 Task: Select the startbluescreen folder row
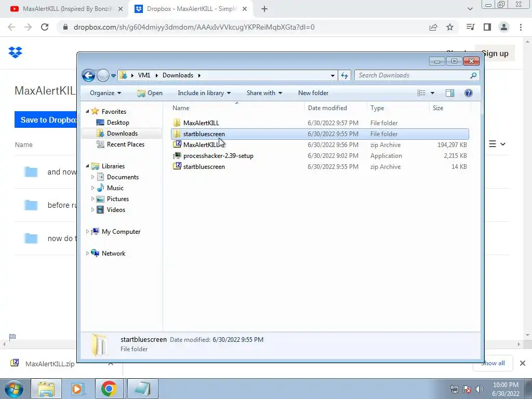pyautogui.click(x=320, y=134)
